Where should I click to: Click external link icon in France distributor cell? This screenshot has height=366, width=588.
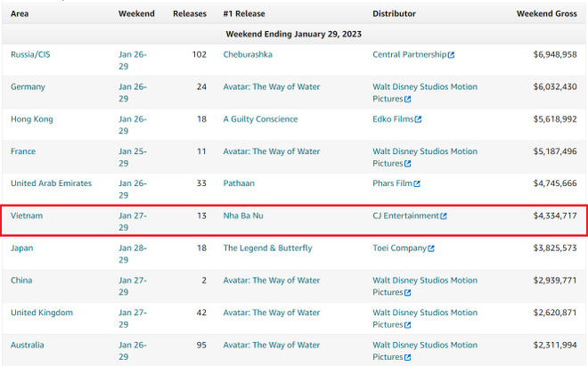(408, 164)
